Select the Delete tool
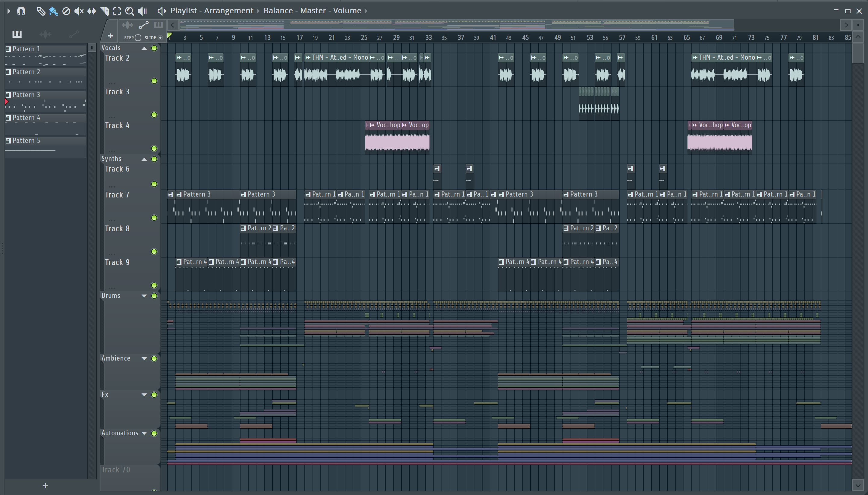 [66, 11]
